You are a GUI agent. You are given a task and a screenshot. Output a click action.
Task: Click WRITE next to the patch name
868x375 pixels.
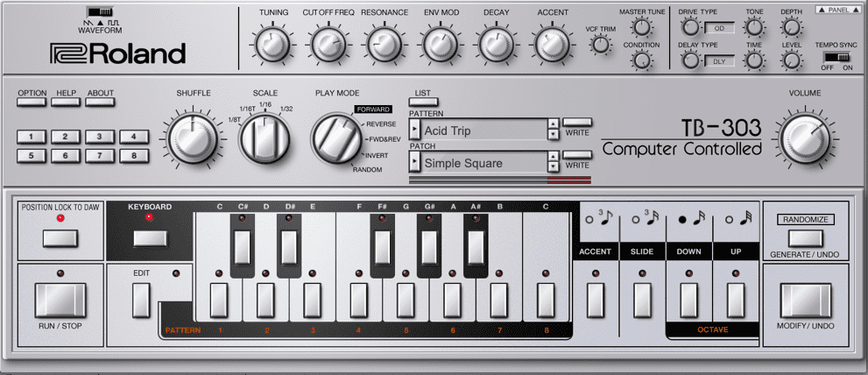pyautogui.click(x=577, y=154)
